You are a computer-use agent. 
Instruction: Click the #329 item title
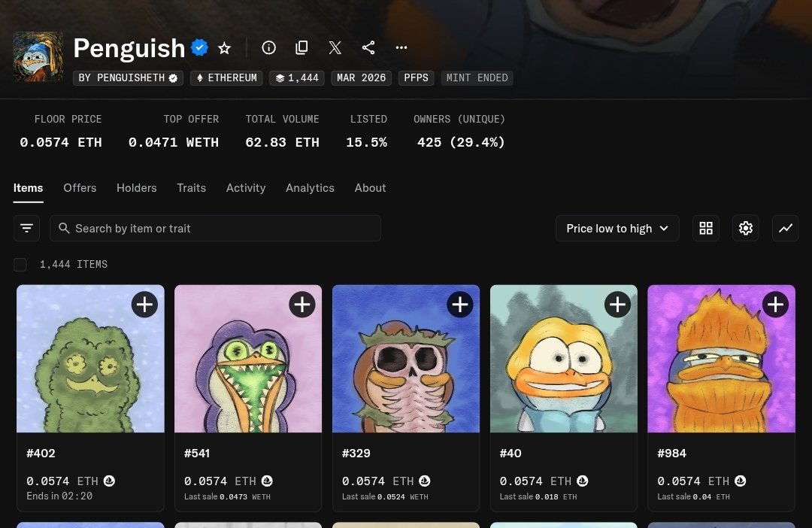coord(356,454)
